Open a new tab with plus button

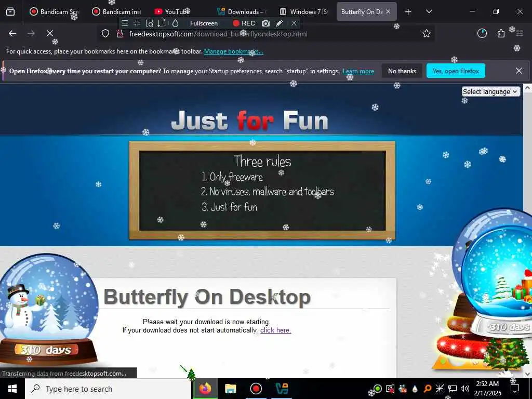click(x=408, y=12)
